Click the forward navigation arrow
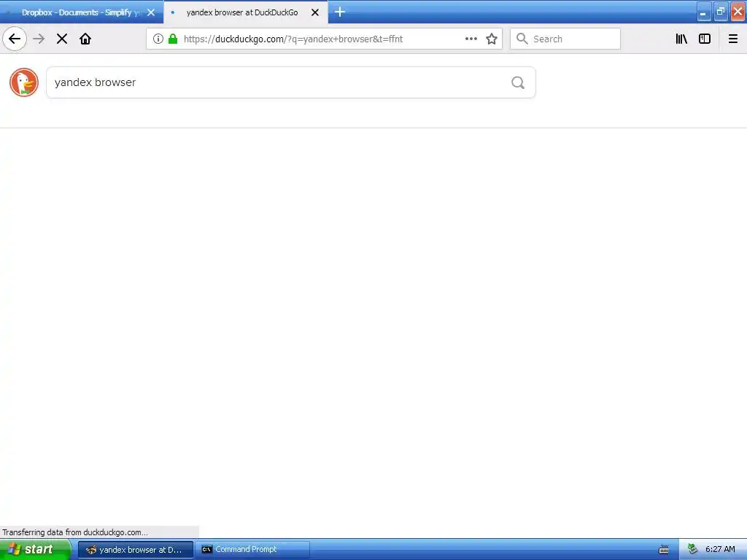The image size is (747, 560). click(x=39, y=39)
